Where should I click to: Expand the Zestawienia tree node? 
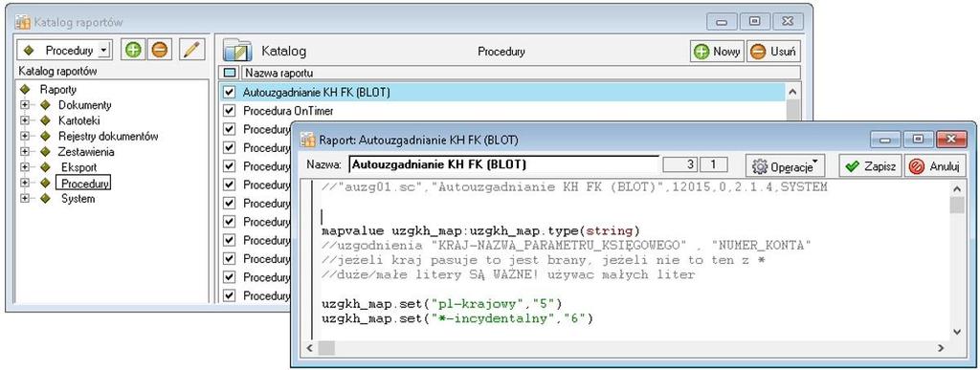[x=25, y=152]
